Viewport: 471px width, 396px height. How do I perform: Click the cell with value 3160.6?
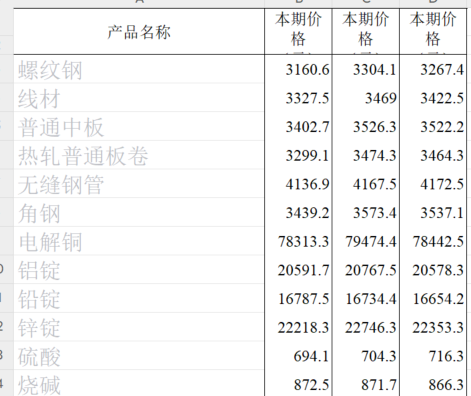298,69
